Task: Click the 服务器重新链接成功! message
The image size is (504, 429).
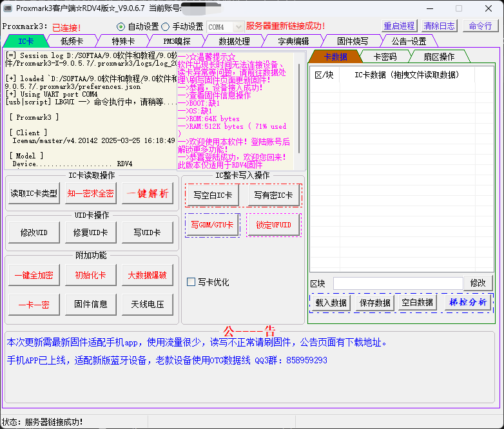Action: (x=286, y=26)
